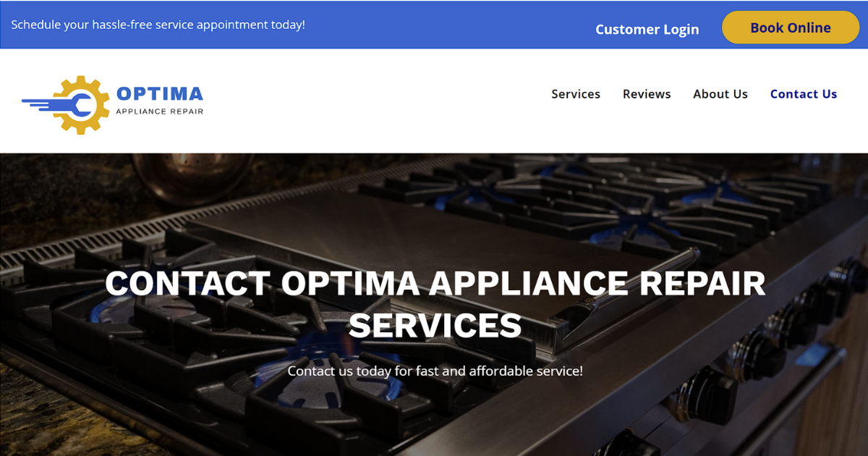Screen dimensions: 868x456
Task: Navigate to the About Us page
Action: pos(720,93)
